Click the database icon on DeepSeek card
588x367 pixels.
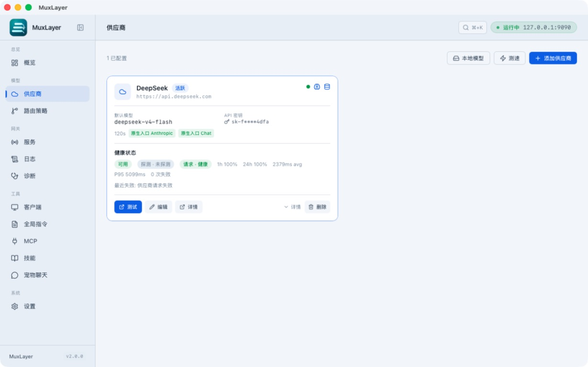[x=327, y=87]
